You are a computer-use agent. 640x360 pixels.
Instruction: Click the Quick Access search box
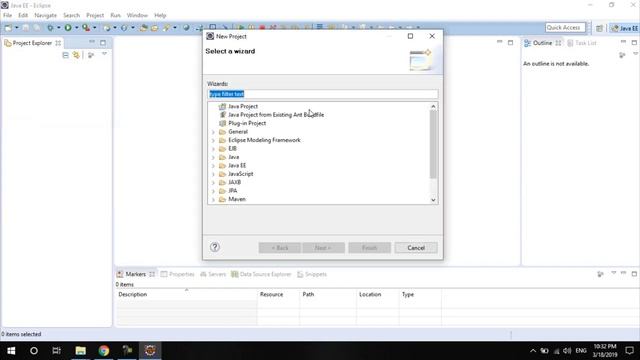565,27
